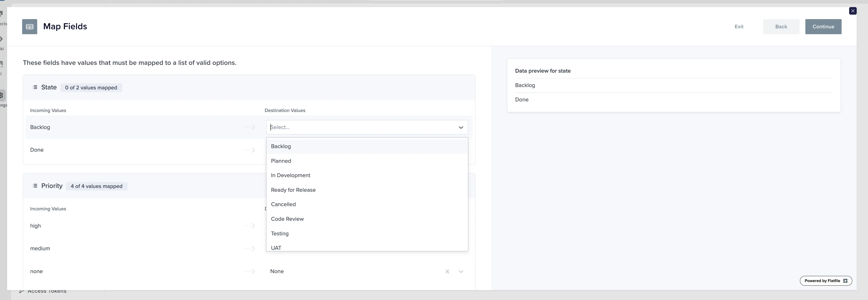Click the key icon next to Access Tokens
Image resolution: width=868 pixels, height=300 pixels.
pos(22,291)
